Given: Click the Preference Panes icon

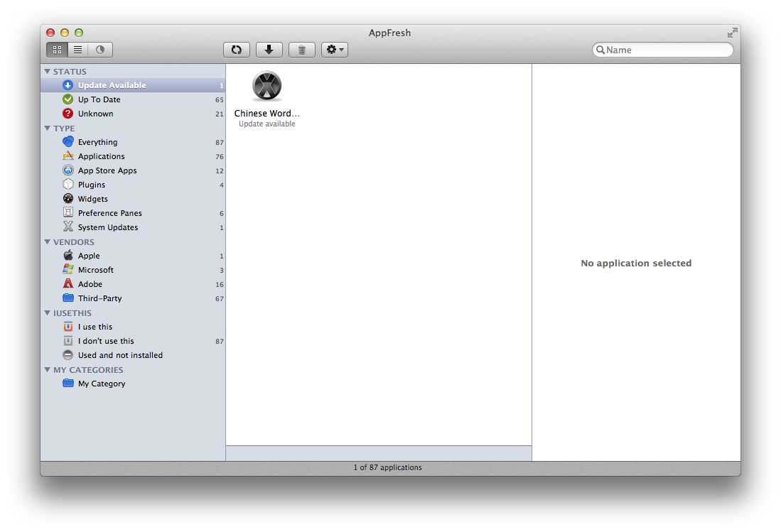Looking at the screenshot, I should [68, 212].
